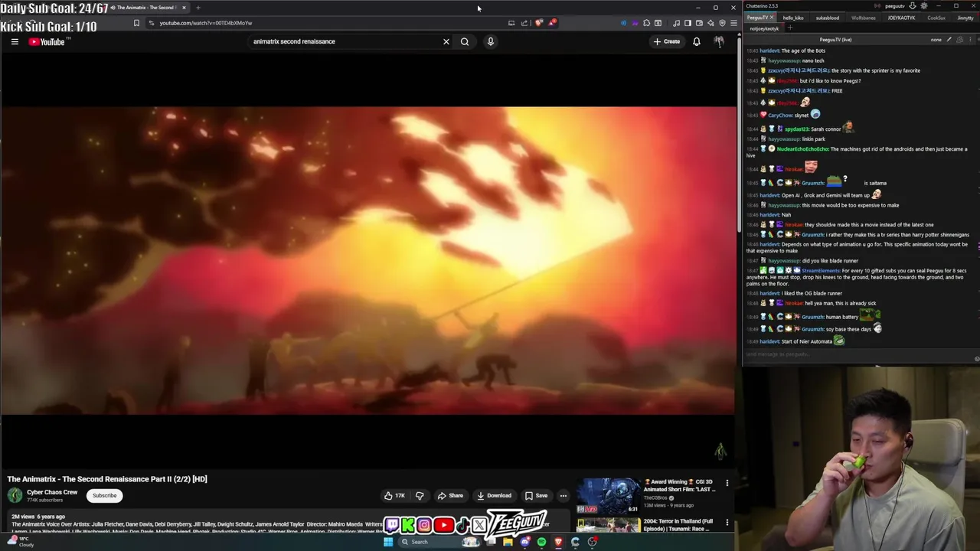Click the Share button under video
This screenshot has height=551, width=980.
[x=450, y=495]
